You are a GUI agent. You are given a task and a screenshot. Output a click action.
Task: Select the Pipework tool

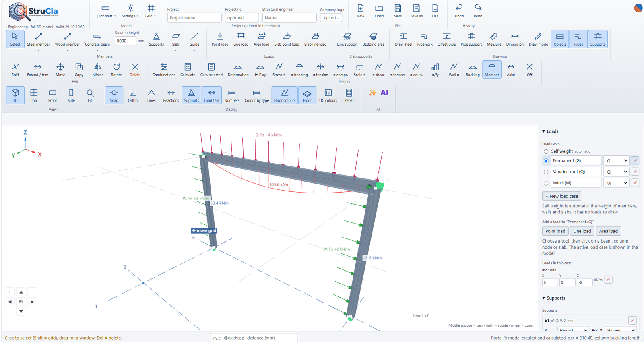point(425,39)
